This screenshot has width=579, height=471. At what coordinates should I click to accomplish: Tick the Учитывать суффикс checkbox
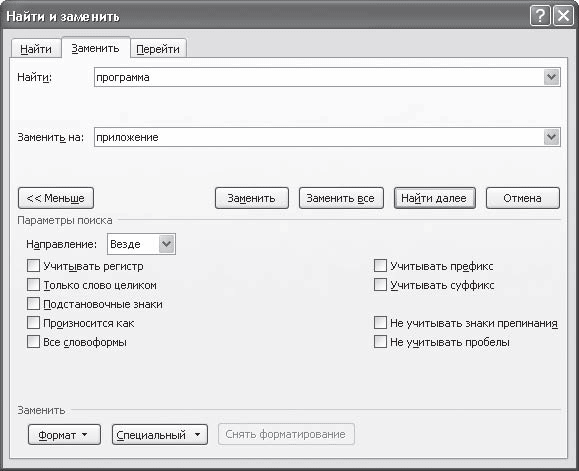[380, 285]
